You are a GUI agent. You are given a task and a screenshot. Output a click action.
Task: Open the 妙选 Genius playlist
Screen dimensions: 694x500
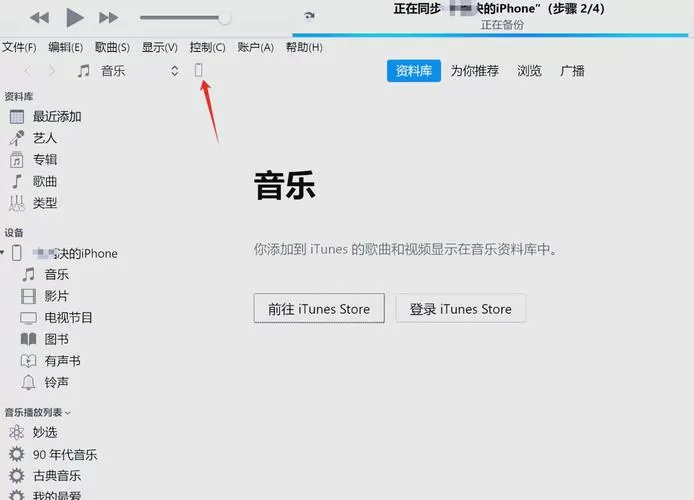[33, 432]
